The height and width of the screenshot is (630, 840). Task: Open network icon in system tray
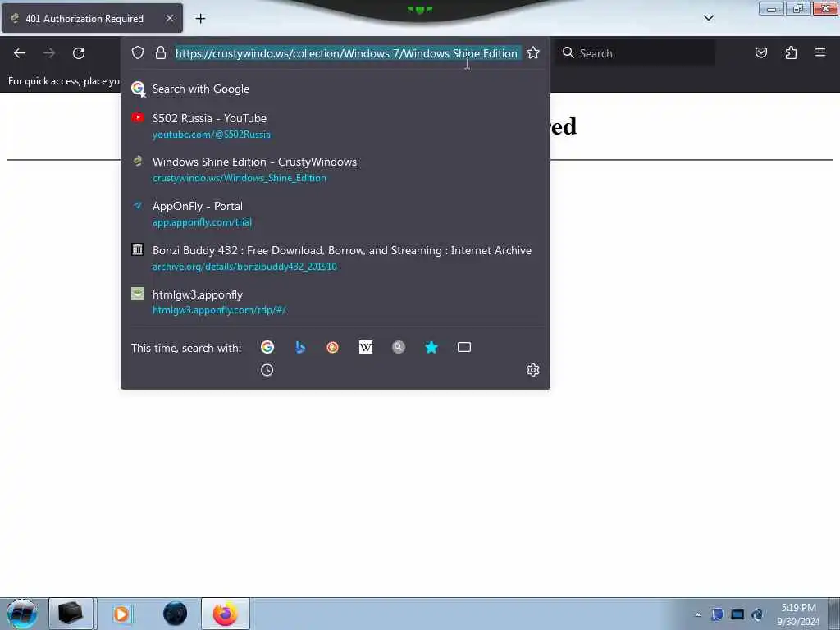pos(737,614)
